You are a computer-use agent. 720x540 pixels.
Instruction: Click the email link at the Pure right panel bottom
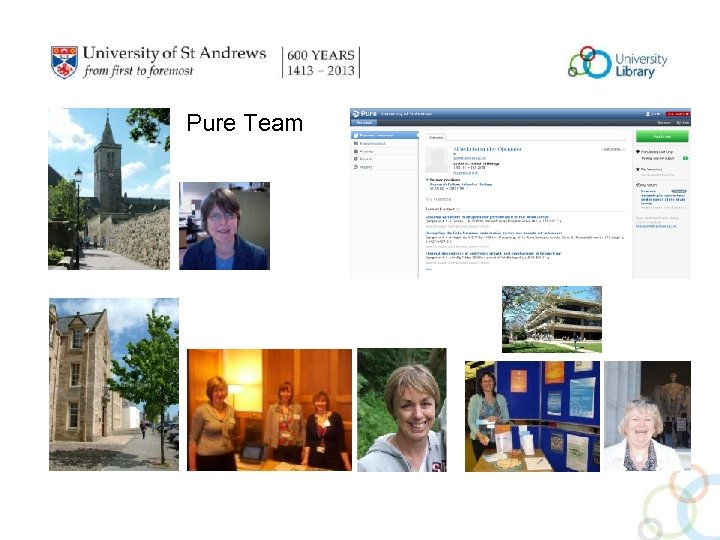(656, 226)
